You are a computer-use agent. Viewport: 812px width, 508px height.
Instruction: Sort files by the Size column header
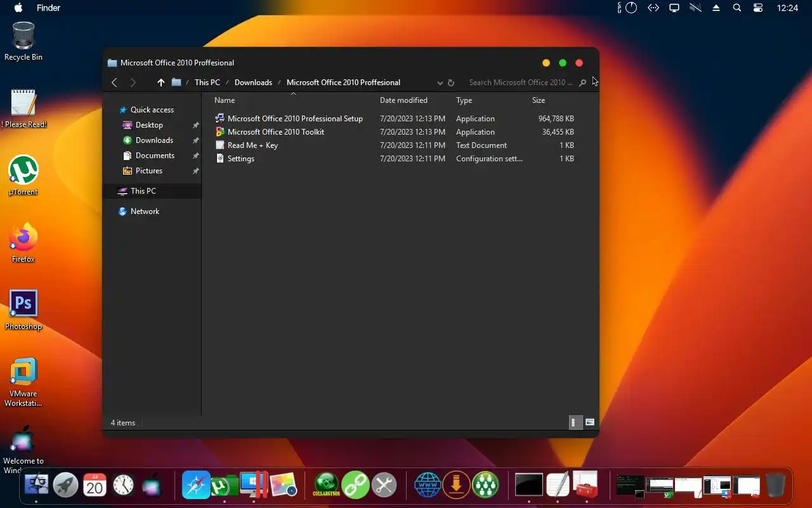(x=538, y=100)
